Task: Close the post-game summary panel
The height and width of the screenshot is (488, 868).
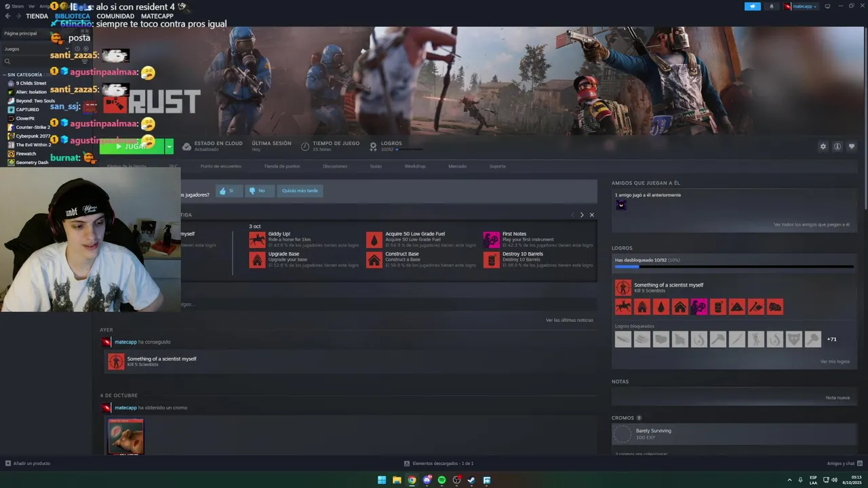Action: [x=592, y=215]
